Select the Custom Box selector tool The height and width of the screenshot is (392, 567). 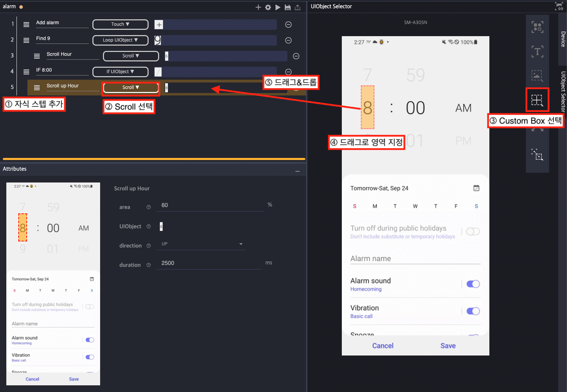pyautogui.click(x=537, y=100)
